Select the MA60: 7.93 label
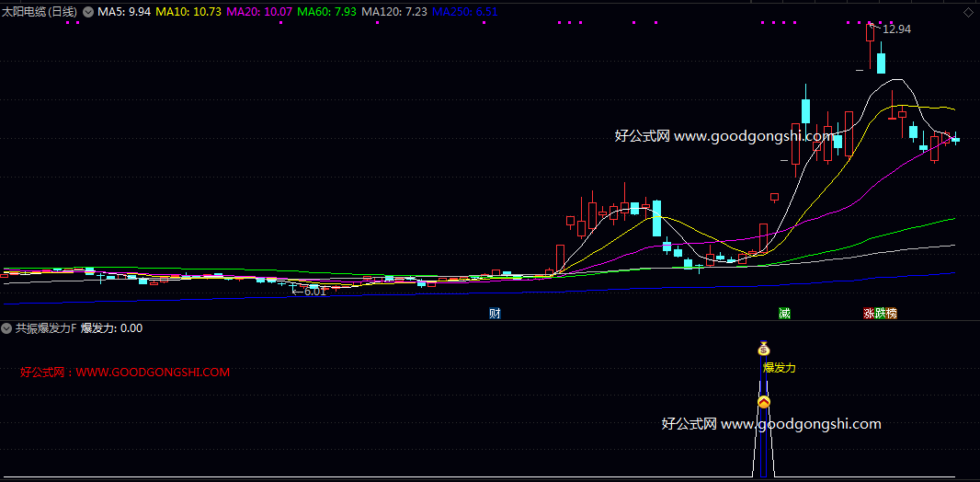Screen dimensions: 980x482 click(326, 11)
